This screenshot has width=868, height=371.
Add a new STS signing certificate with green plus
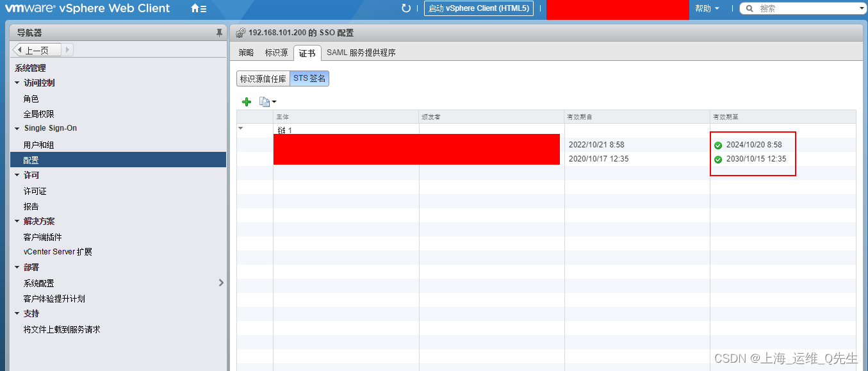tap(247, 101)
